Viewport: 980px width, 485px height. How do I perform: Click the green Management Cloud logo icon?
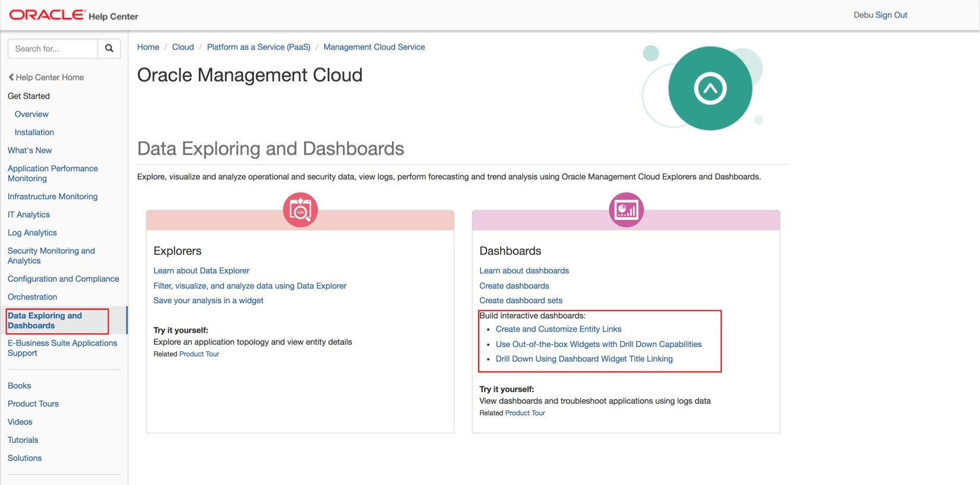[710, 89]
